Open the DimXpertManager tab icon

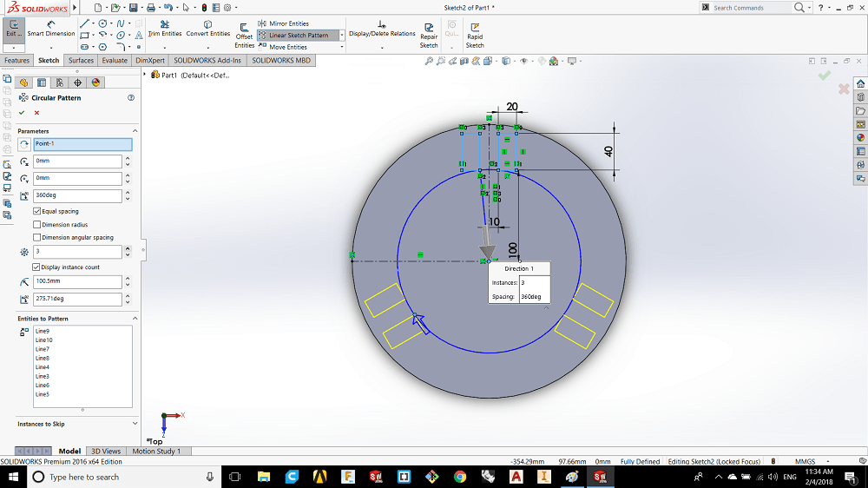coord(77,82)
